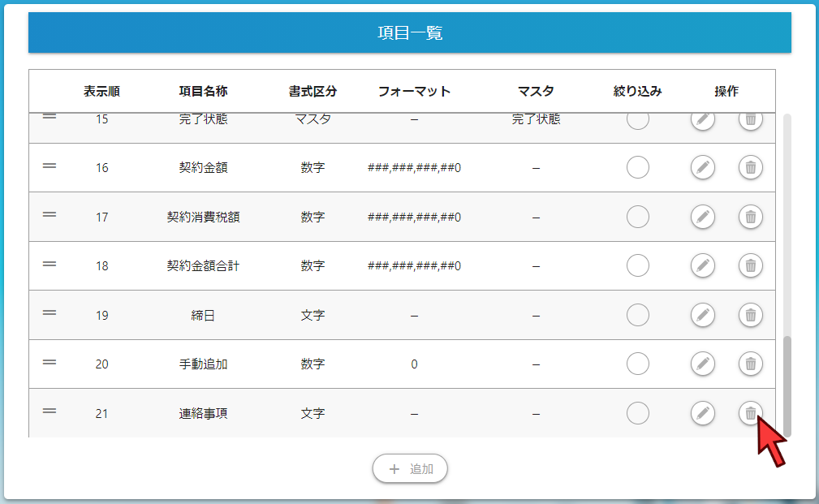Edit the 契約金額合計 row

[x=702, y=265]
